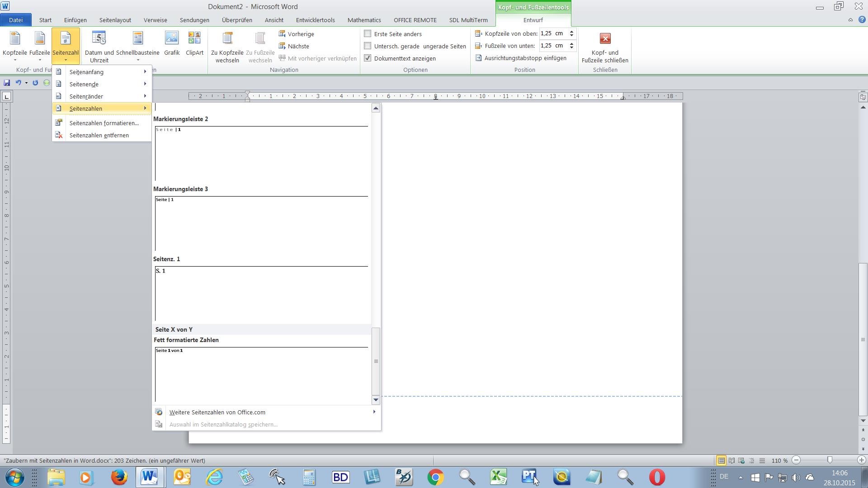
Task: Decrease Fußzeile von unten value
Action: (x=571, y=47)
